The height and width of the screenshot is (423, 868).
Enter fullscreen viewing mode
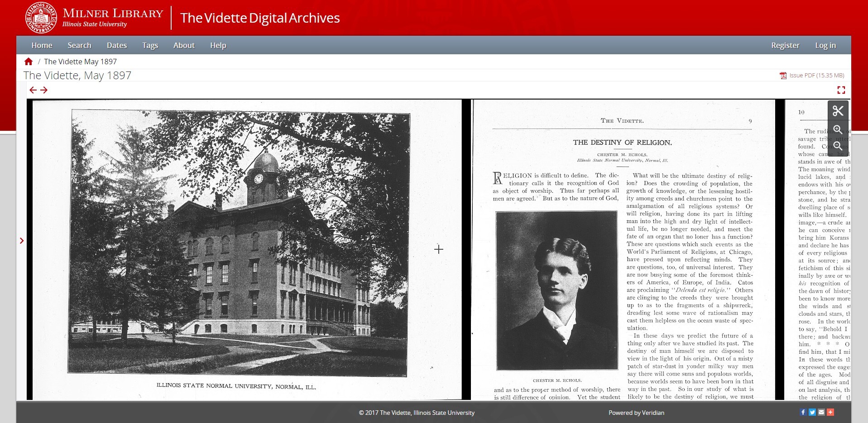pos(841,90)
